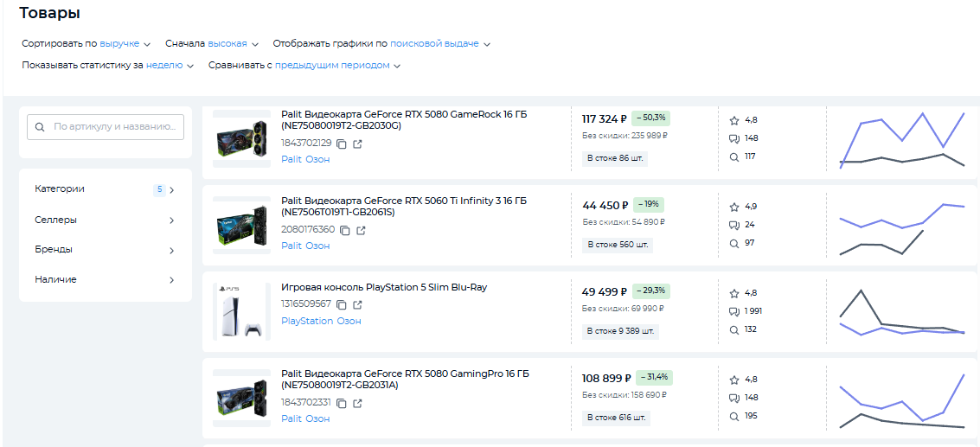Image resolution: width=980 pixels, height=447 pixels.
Task: Copy article number 1843702331
Action: [x=342, y=403]
